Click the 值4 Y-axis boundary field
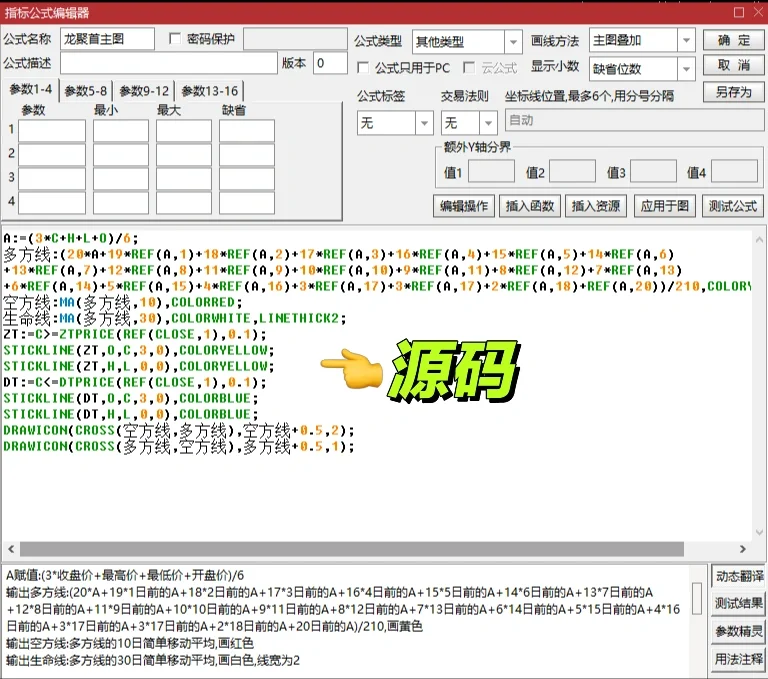 734,171
